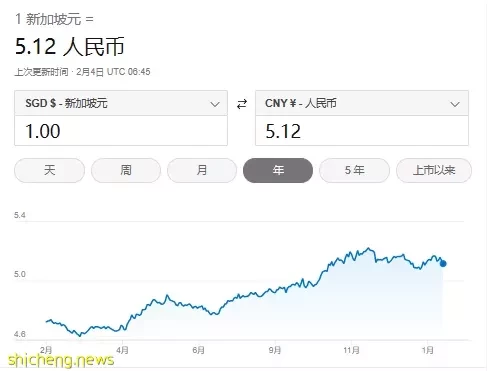Select the 年 (year) range tab

(278, 170)
